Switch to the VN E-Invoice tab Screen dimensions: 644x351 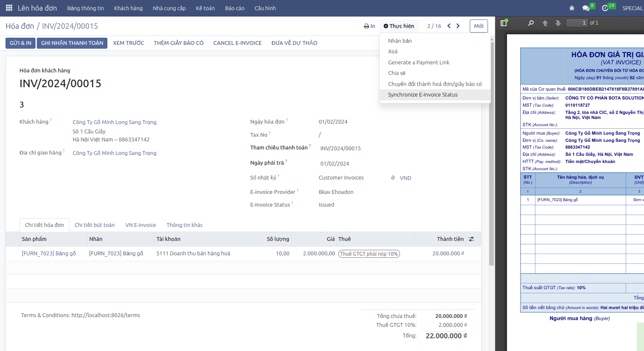pos(140,225)
